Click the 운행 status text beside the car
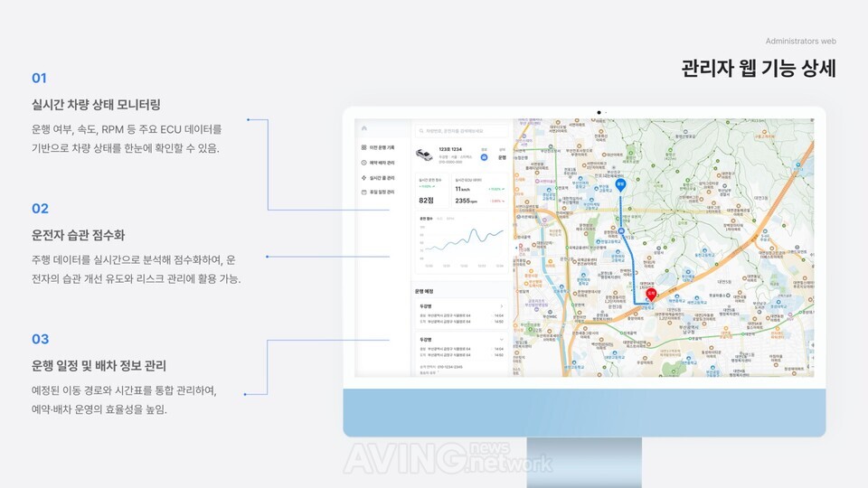This screenshot has width=868, height=488. point(502,157)
